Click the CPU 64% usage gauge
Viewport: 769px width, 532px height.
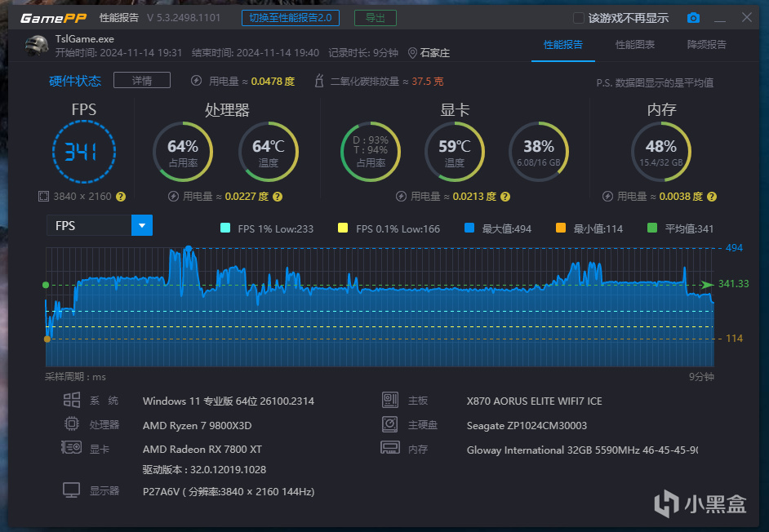(183, 152)
